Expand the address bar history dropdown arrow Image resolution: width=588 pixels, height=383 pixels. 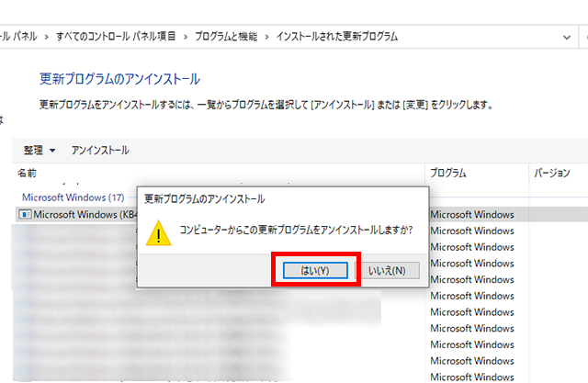[567, 37]
